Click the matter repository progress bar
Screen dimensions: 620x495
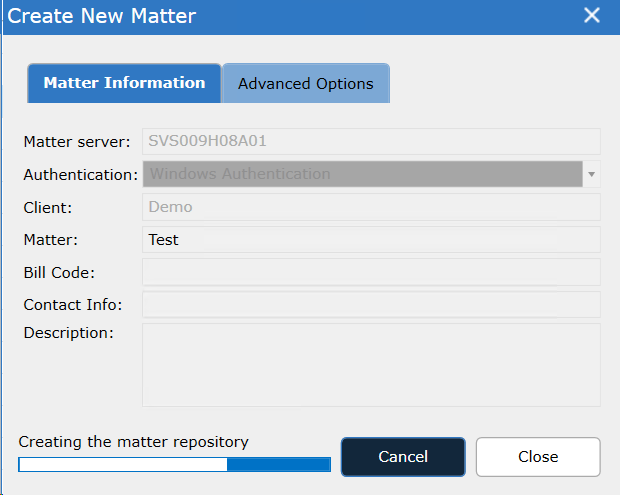click(174, 465)
